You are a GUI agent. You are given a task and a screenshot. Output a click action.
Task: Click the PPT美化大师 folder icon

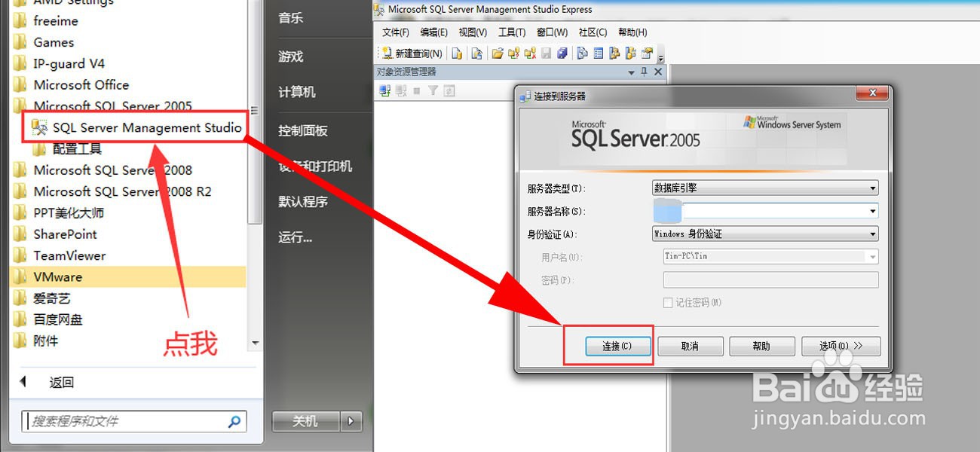[x=20, y=213]
